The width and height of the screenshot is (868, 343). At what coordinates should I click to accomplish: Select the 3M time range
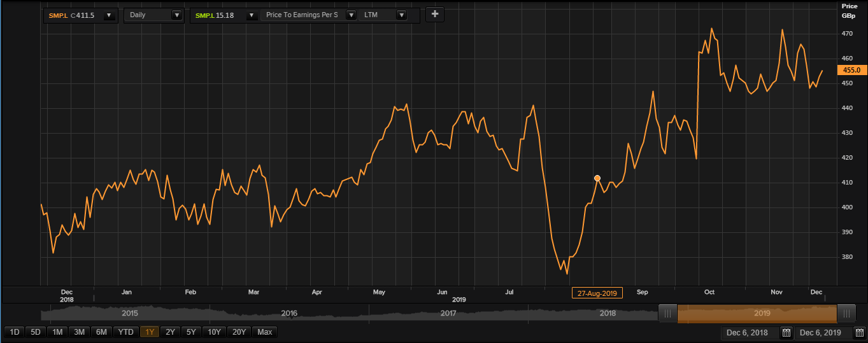coord(79,332)
